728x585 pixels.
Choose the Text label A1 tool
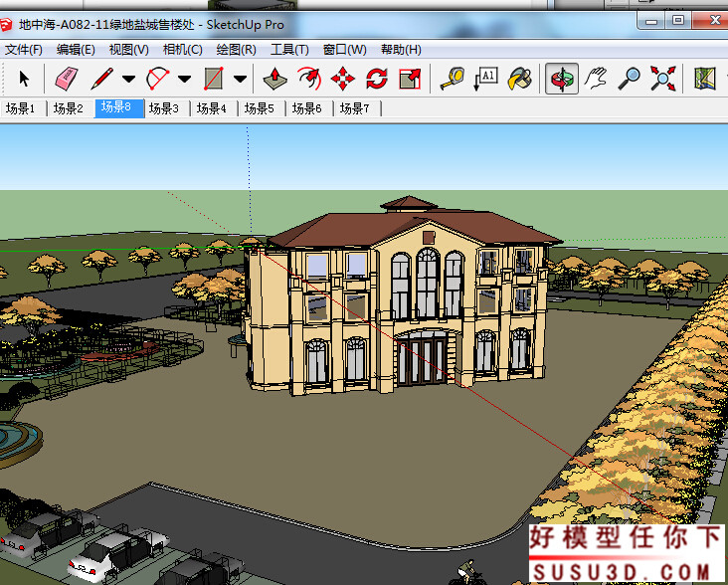pos(485,78)
